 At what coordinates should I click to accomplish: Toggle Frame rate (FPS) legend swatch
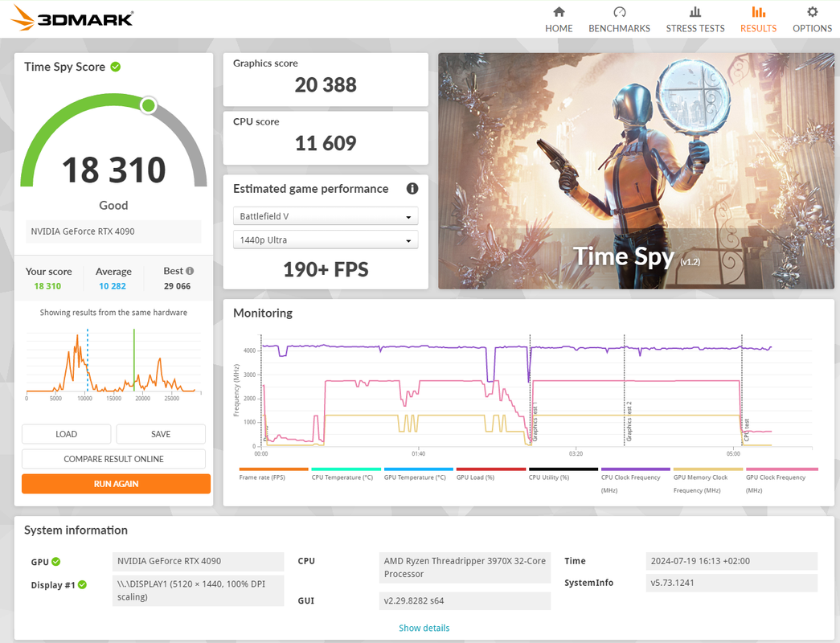tap(274, 469)
